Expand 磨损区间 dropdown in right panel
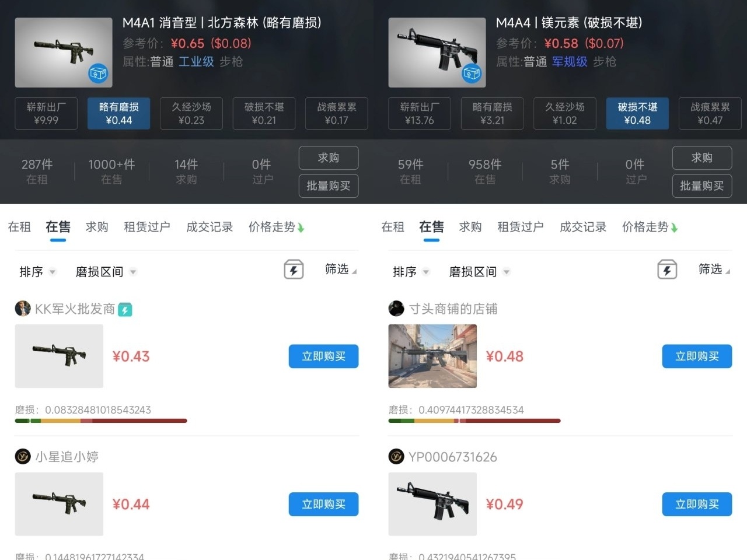This screenshot has height=560, width=747. coord(480,272)
